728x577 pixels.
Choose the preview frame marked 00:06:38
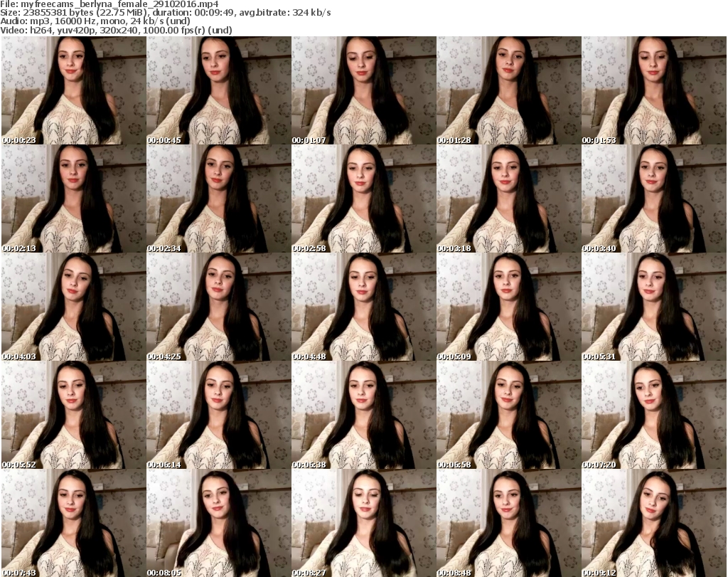point(363,415)
